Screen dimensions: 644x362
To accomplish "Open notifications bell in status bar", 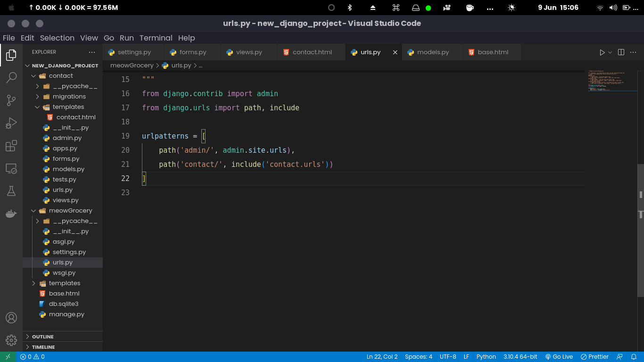I will 634,357.
